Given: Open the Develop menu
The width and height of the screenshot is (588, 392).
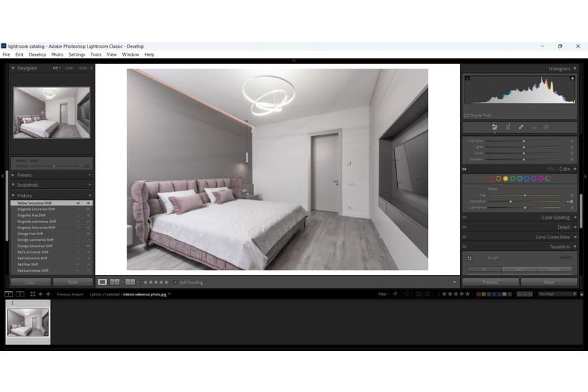Looking at the screenshot, I should [37, 54].
